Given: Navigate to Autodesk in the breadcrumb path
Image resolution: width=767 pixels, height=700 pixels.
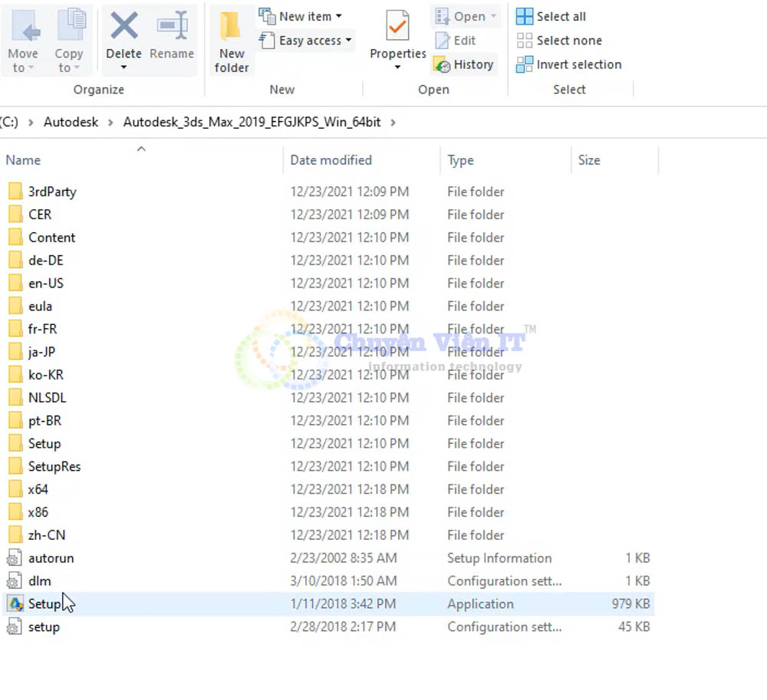Looking at the screenshot, I should [71, 122].
